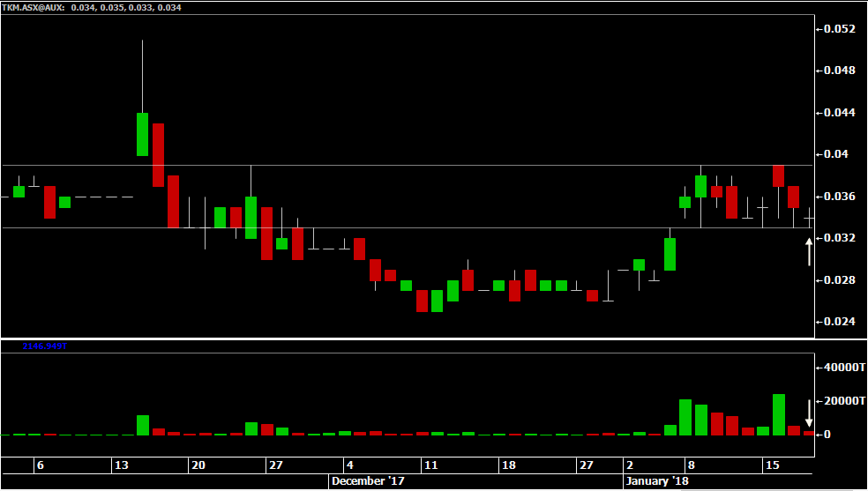Select the date label 6 on time axis
This screenshot has width=868, height=491.
(x=40, y=465)
